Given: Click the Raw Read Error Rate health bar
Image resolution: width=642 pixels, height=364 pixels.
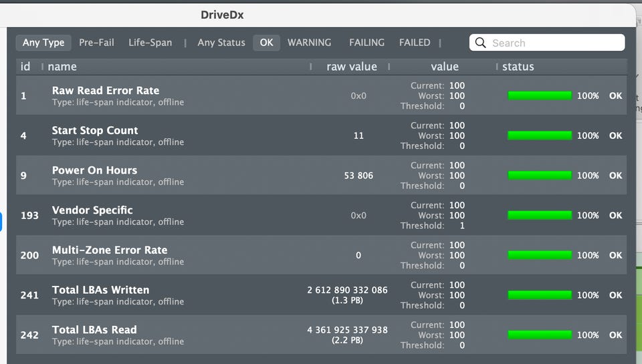Looking at the screenshot, I should (540, 96).
